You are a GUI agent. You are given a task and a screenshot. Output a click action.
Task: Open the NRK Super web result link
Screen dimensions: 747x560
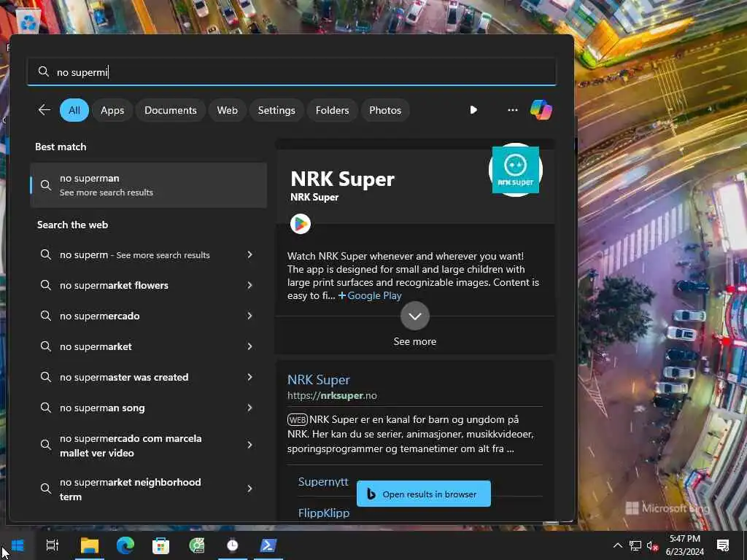point(319,379)
